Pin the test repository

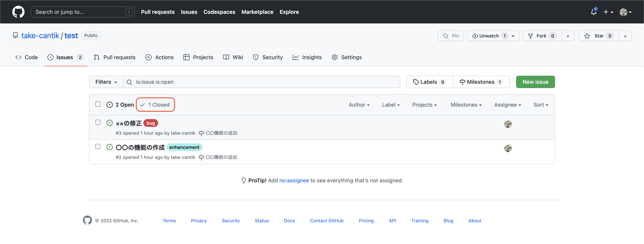tap(451, 36)
